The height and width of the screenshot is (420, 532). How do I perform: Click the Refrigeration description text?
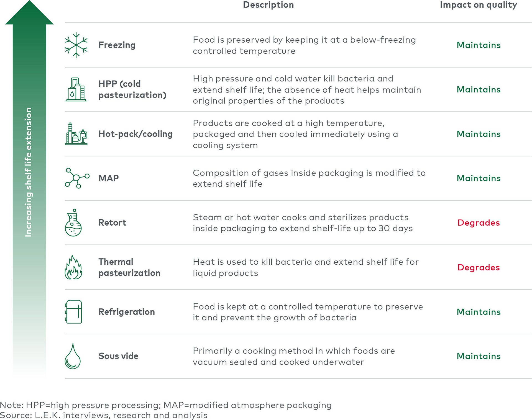pyautogui.click(x=308, y=312)
